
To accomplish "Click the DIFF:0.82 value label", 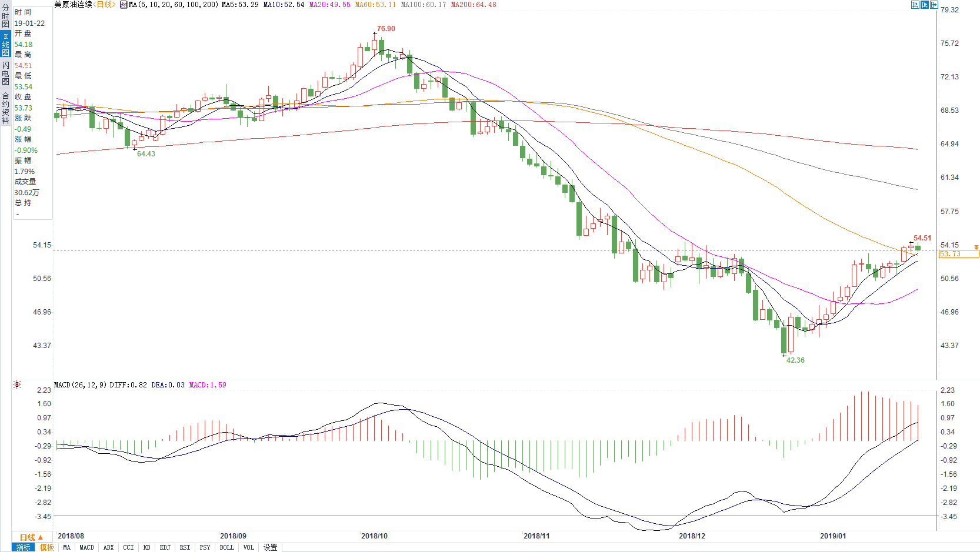I will (128, 385).
